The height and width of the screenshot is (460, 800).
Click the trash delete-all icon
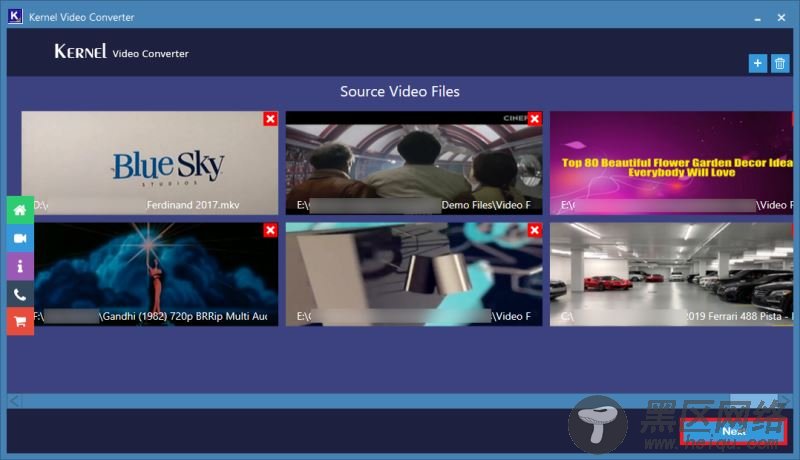click(780, 63)
